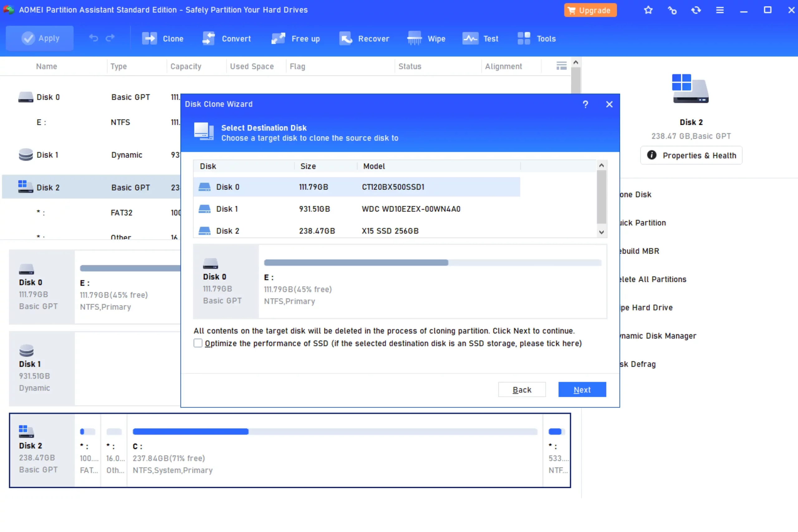Click the refresh icon in title bar

(x=696, y=10)
